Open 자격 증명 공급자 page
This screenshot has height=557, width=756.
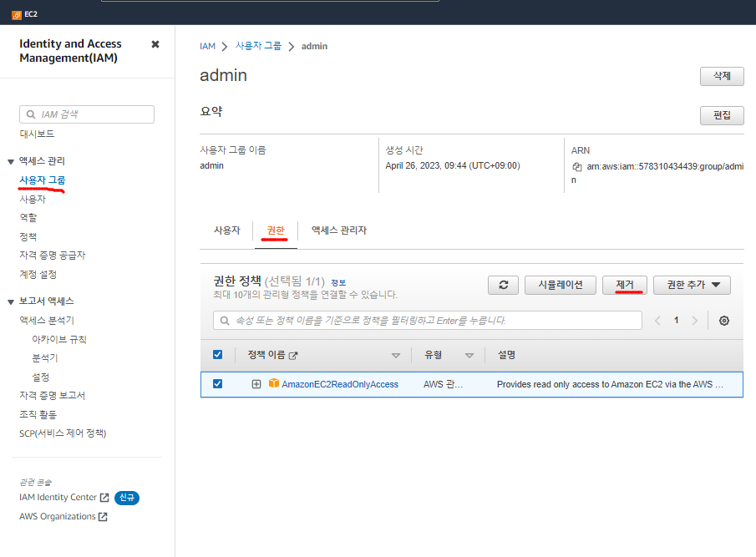pyautogui.click(x=52, y=256)
